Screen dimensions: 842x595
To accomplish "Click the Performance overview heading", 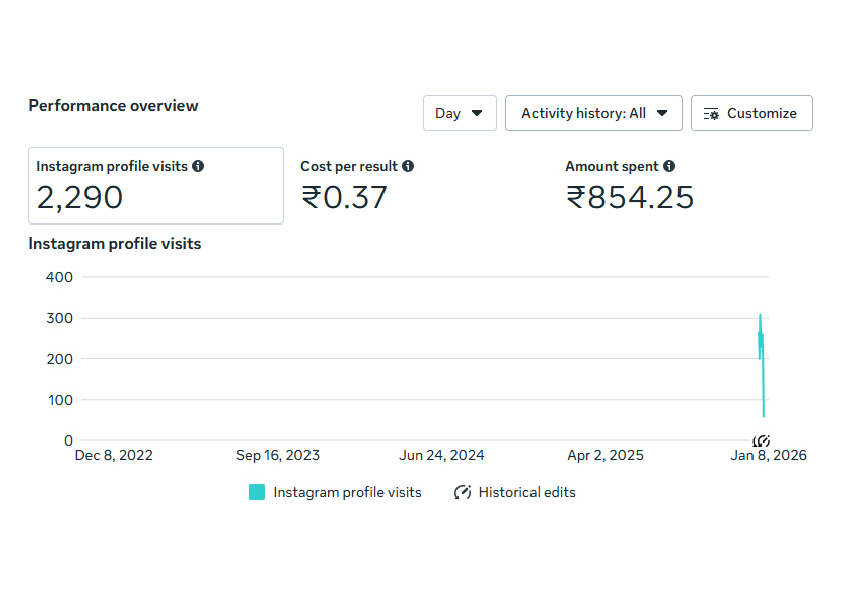I will click(113, 106).
